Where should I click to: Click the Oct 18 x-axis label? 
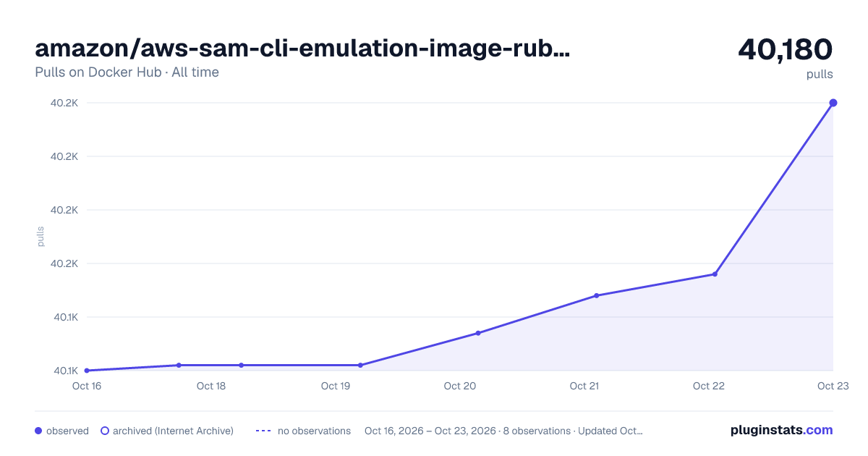click(x=211, y=386)
